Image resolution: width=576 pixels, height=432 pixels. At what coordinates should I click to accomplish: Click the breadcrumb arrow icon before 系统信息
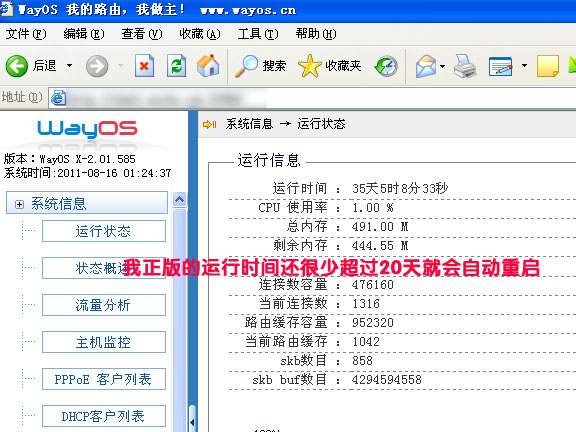[209, 125]
